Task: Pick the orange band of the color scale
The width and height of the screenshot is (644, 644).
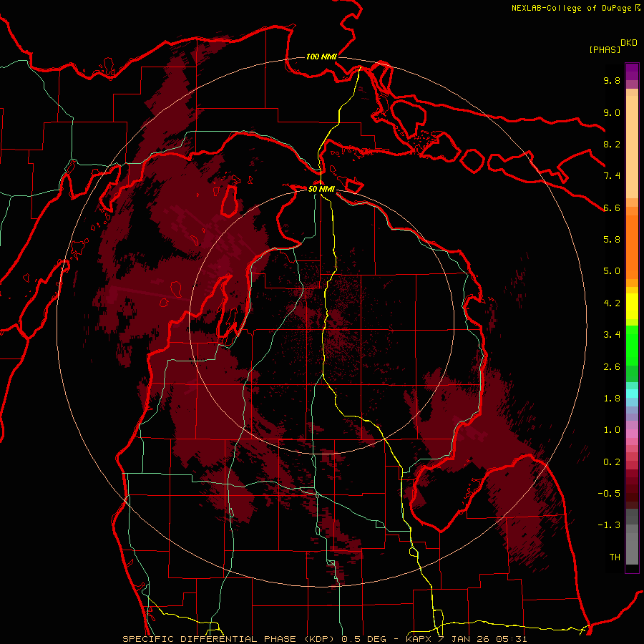Action: (x=632, y=248)
